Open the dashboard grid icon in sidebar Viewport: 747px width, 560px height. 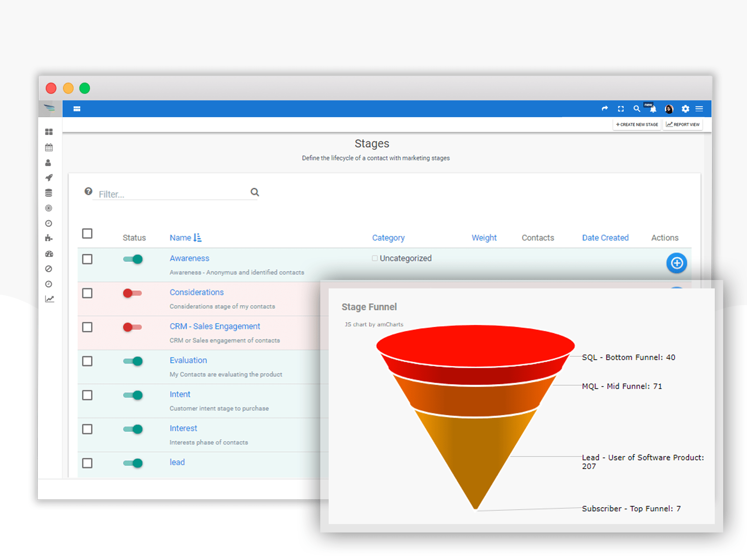click(49, 132)
